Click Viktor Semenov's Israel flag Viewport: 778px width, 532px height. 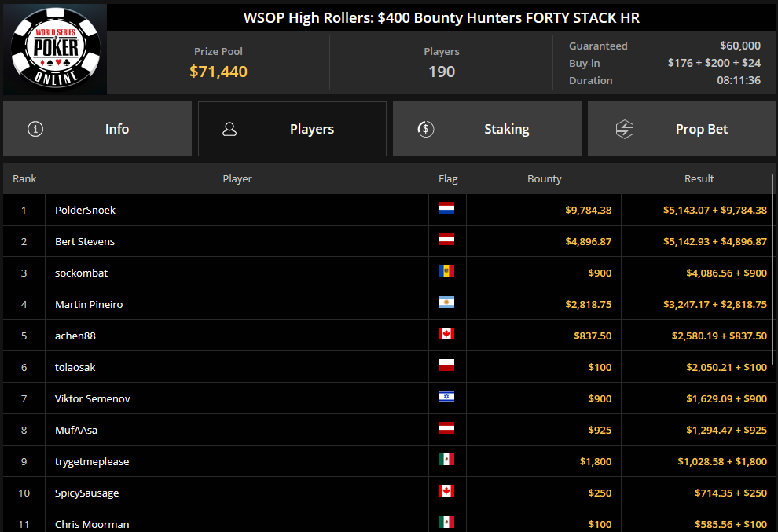446,397
